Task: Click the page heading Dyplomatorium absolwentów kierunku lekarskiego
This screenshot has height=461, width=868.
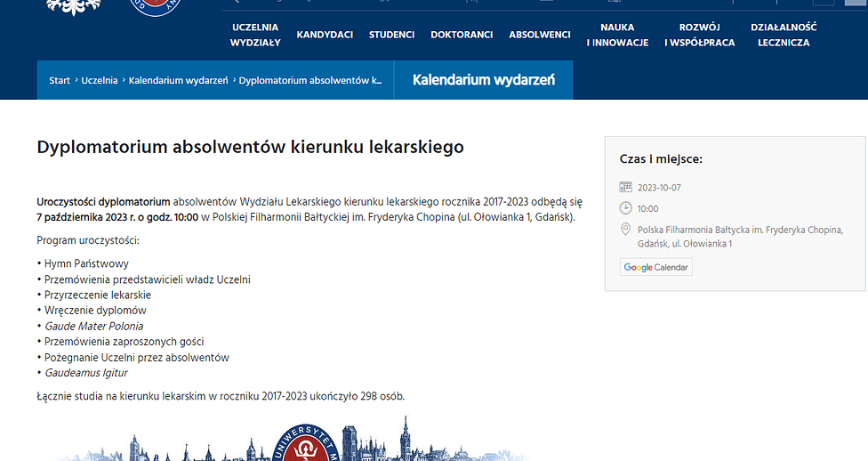Action: [250, 147]
